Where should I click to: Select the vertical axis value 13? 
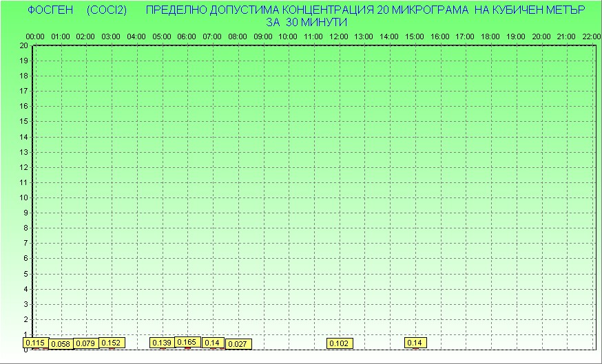point(24,152)
